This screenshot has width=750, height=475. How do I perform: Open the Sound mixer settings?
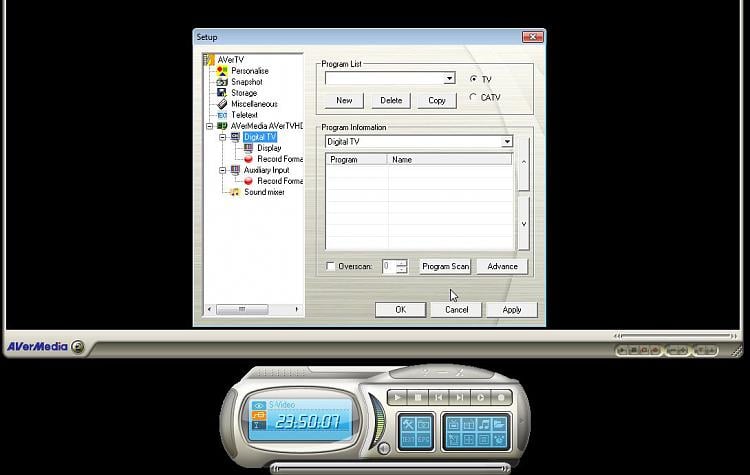click(264, 192)
